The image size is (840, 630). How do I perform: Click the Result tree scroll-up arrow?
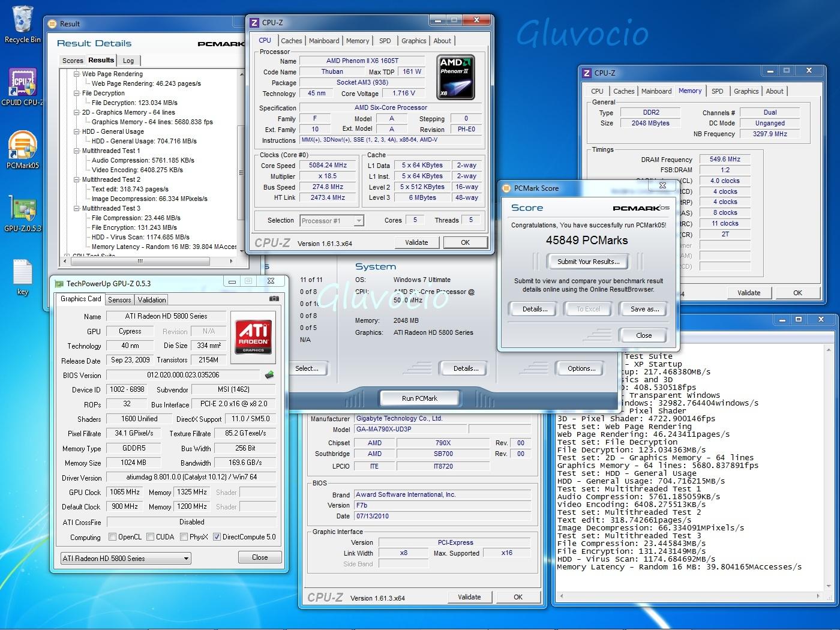(x=241, y=74)
